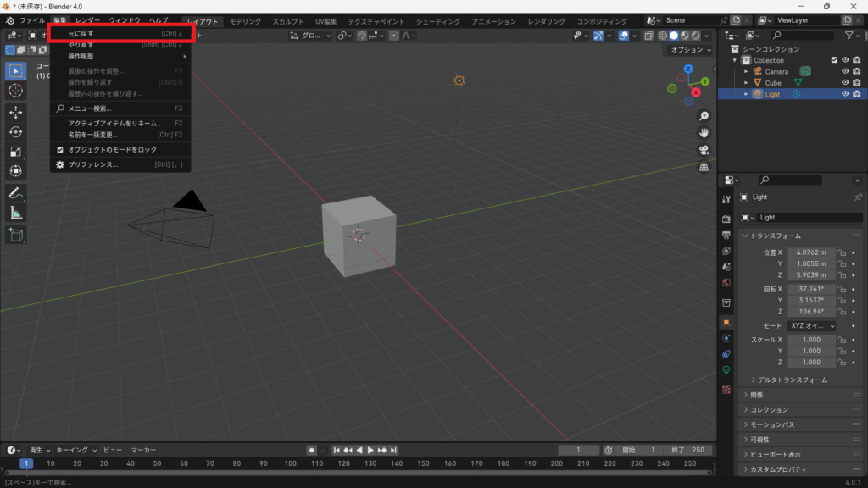This screenshot has height=488, width=868.
Task: Hide Camera in viewport via eye icon
Action: (845, 71)
